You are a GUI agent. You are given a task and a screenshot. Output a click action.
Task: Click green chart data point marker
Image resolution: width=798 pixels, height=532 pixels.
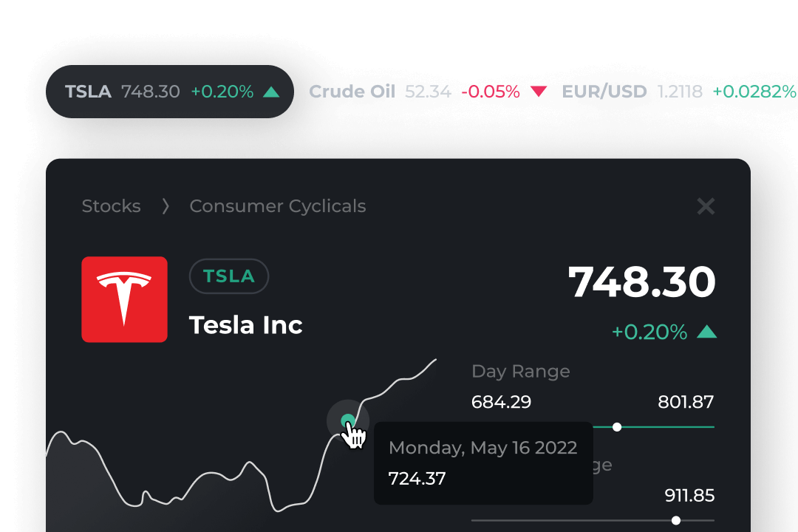(x=348, y=421)
